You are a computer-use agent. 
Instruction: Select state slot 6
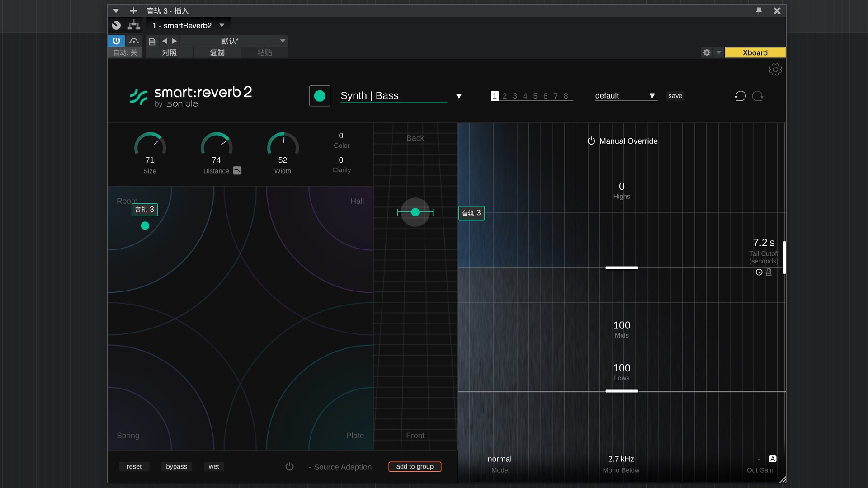(545, 96)
